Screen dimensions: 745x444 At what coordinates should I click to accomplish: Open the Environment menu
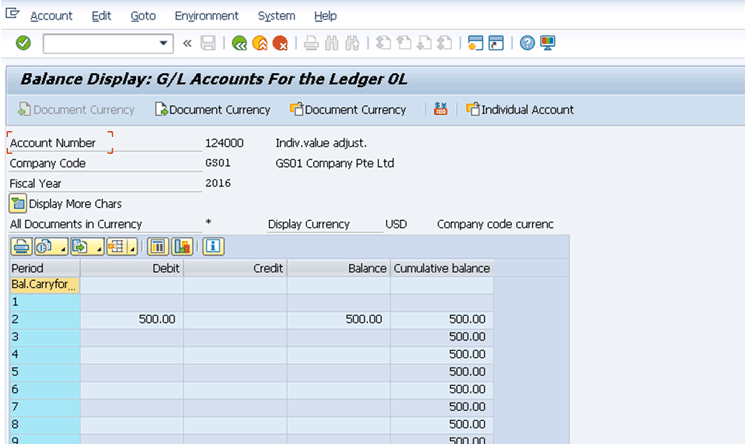(206, 16)
